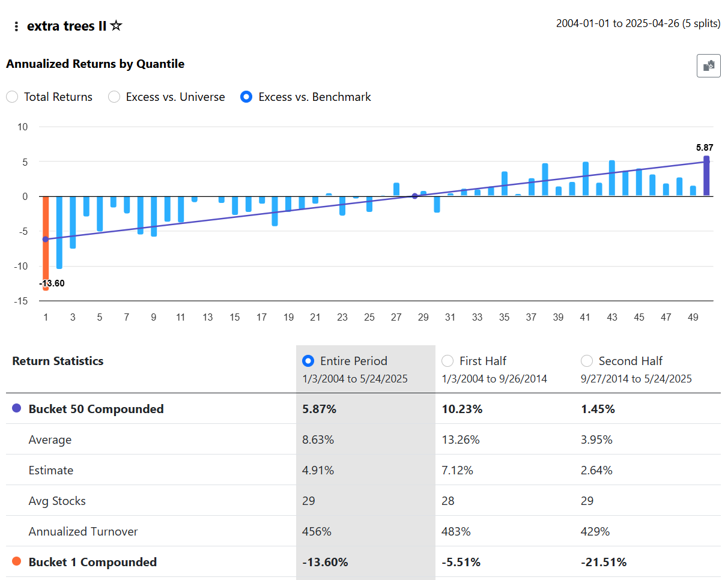Click the blue bar for quantile 2

point(59,232)
